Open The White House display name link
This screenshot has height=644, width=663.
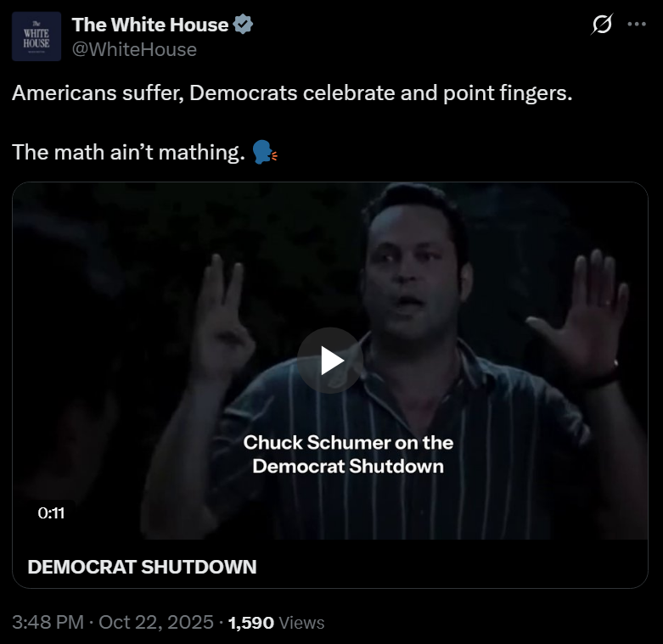150,25
